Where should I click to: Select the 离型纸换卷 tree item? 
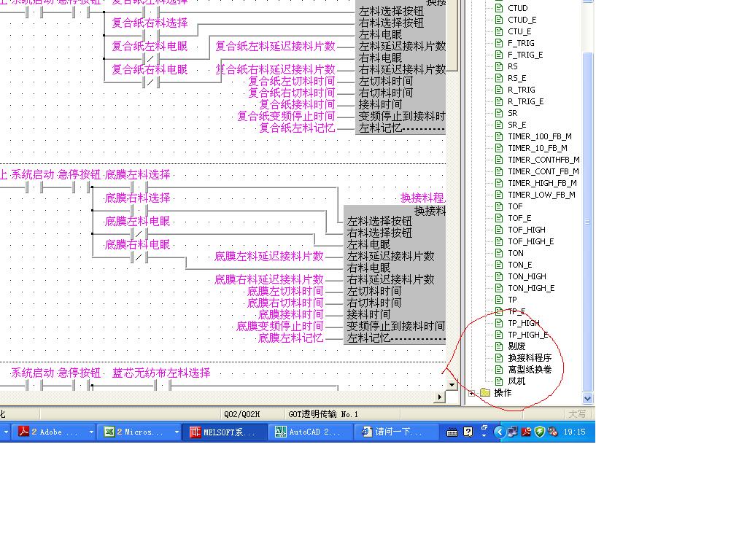[530, 370]
